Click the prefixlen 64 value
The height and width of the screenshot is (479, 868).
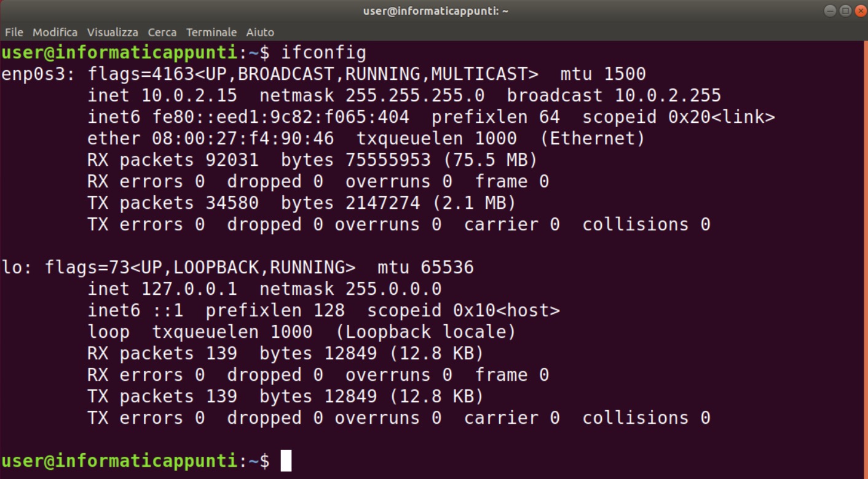[495, 117]
